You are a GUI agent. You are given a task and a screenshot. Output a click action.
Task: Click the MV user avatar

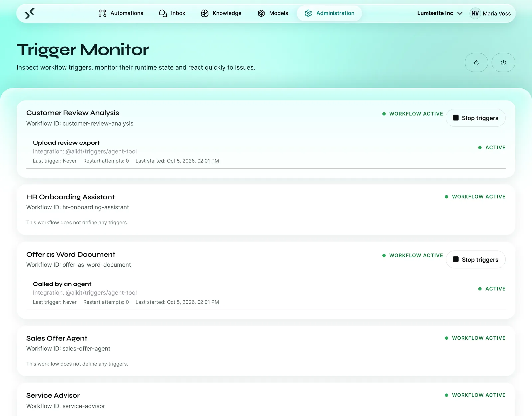(x=475, y=13)
